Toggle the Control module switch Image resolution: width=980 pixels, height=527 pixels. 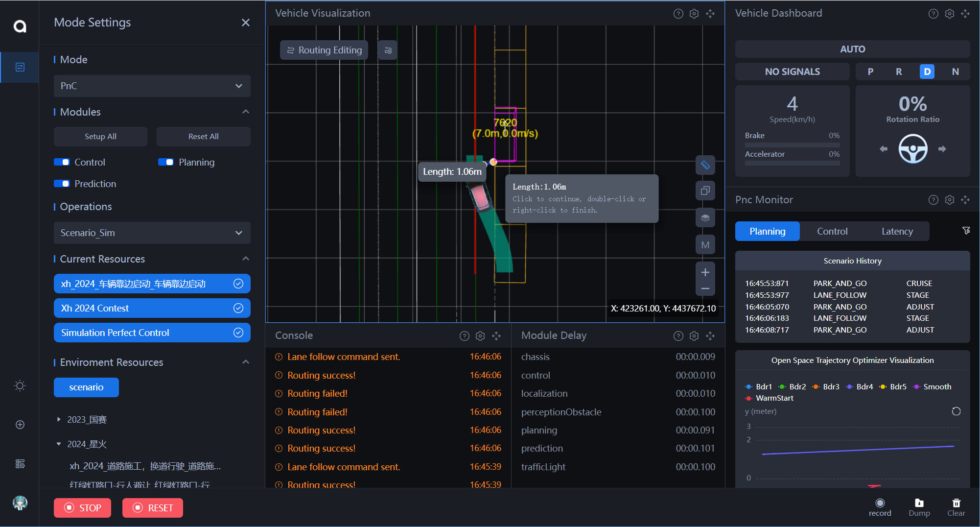tap(62, 162)
